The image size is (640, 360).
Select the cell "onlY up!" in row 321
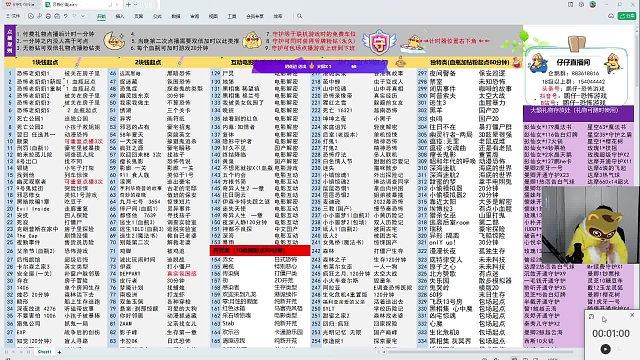click(x=442, y=242)
